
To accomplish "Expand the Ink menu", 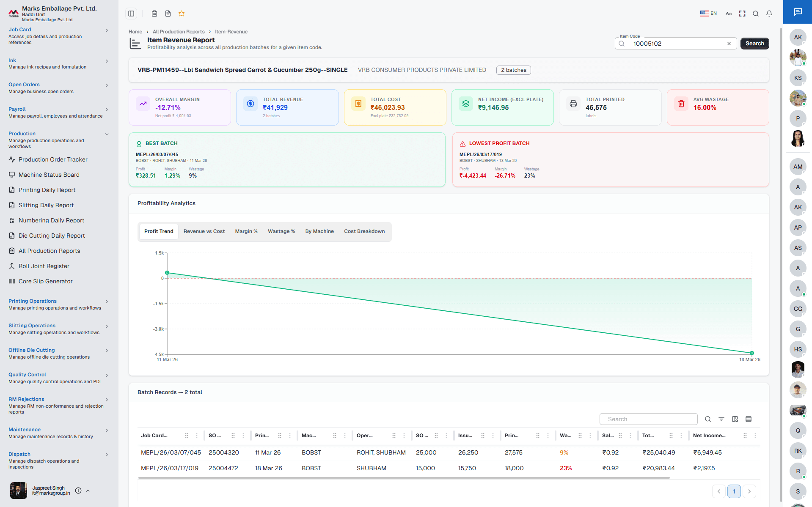I will pos(58,63).
